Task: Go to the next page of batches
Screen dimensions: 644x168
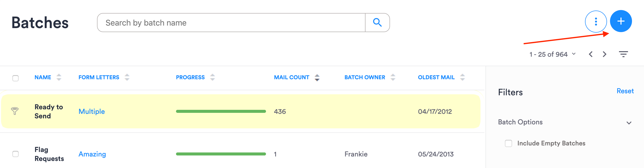Action: [x=604, y=54]
